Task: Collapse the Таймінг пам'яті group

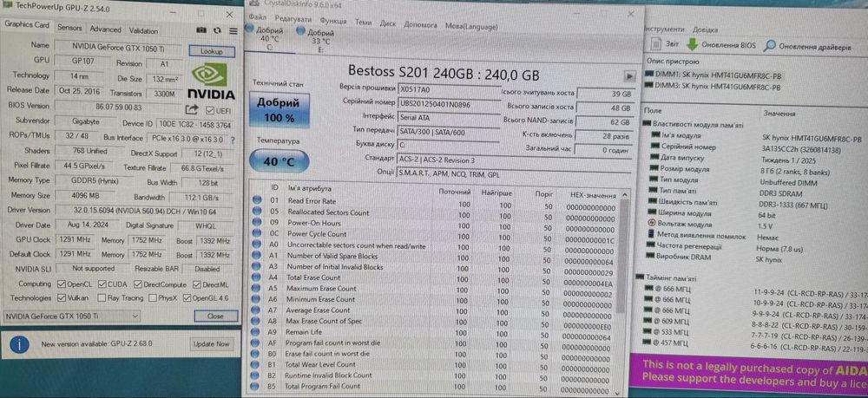Action: [x=641, y=277]
